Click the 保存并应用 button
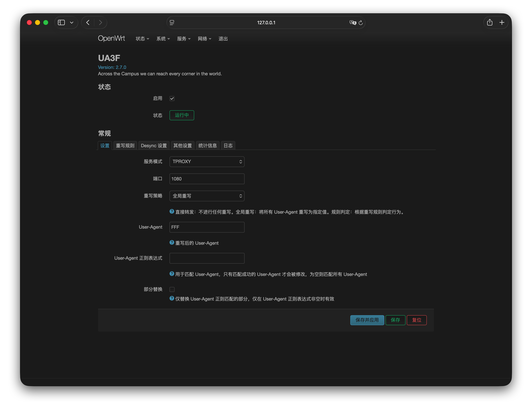The height and width of the screenshot is (413, 532). (x=367, y=320)
